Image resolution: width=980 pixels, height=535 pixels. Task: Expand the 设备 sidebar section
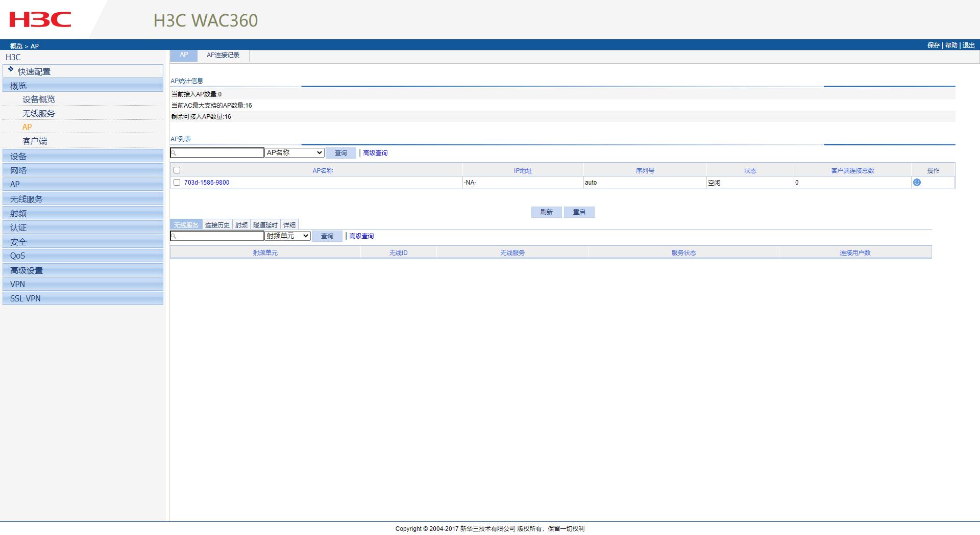coord(83,156)
